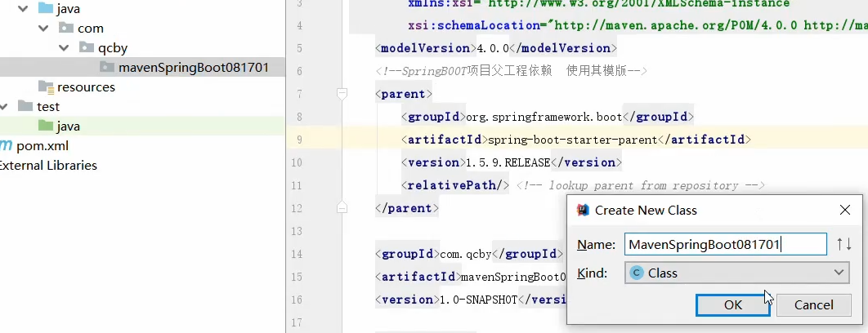
Task: Select the resources folder
Action: point(86,87)
